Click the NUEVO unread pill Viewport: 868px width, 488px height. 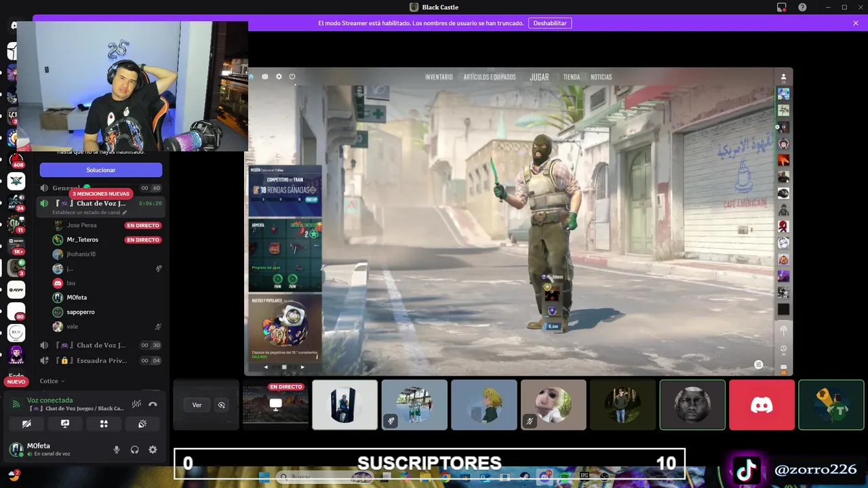[16, 382]
